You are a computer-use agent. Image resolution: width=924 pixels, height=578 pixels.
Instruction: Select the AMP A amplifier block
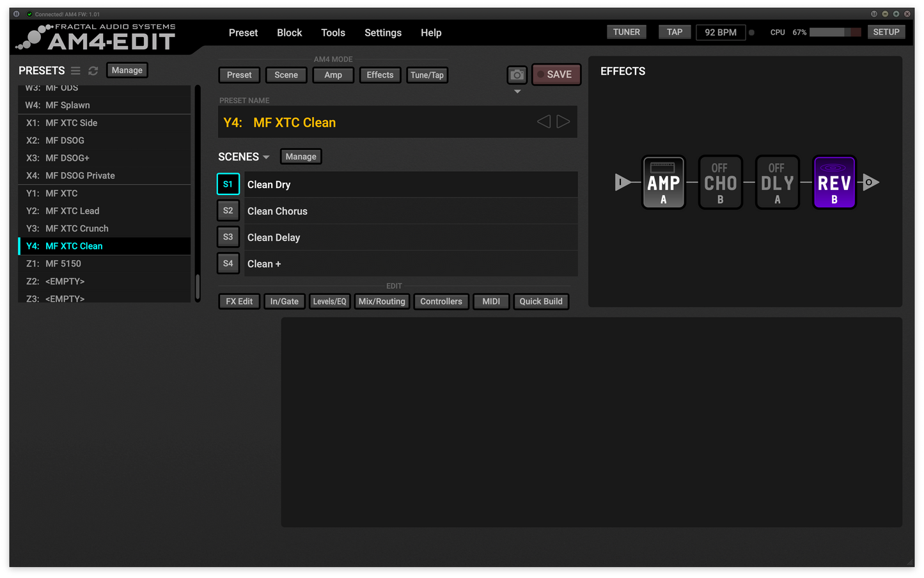(663, 182)
